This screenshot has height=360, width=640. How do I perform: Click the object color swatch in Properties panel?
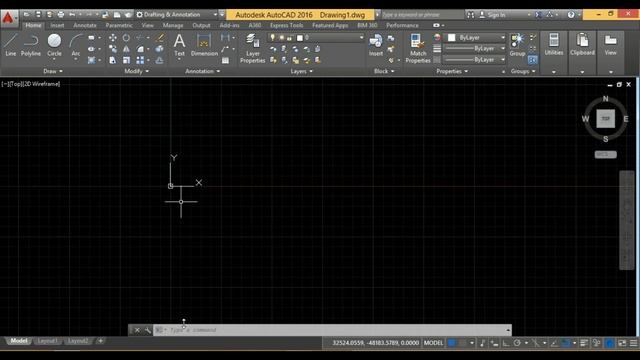pos(451,38)
